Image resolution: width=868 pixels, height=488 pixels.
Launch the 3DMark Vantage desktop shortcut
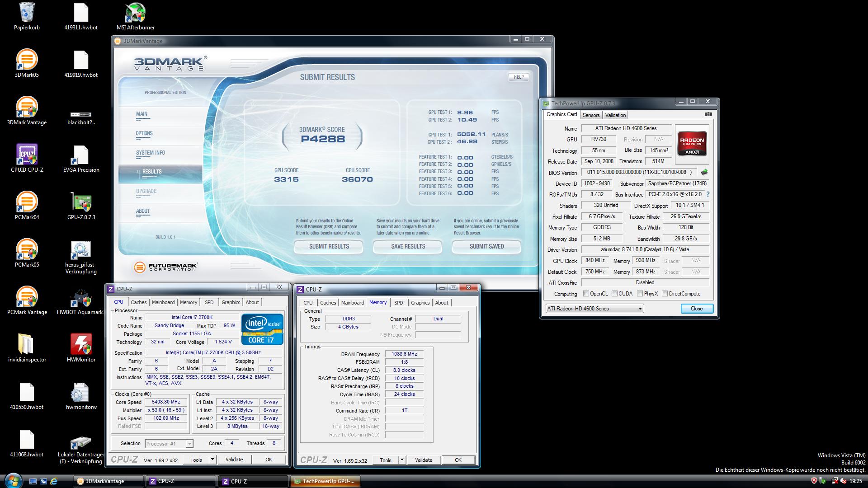click(x=27, y=111)
